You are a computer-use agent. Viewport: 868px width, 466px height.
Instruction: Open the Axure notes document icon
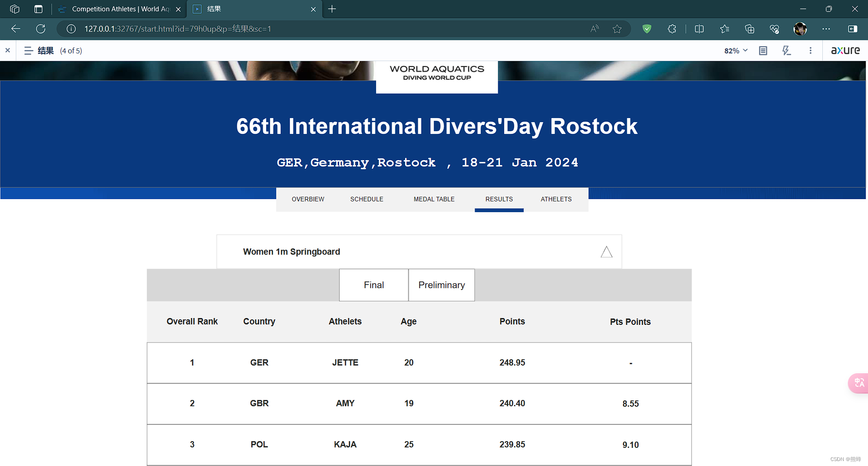click(763, 51)
